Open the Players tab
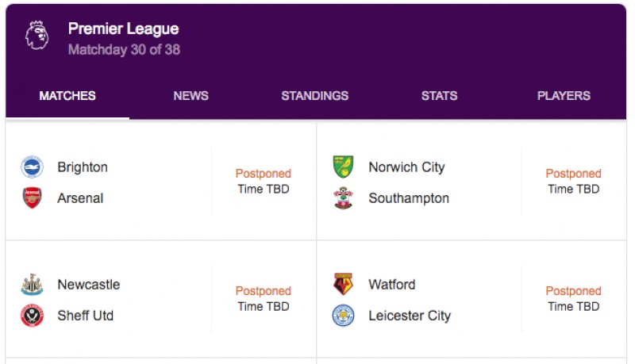Screen dimensions: 635x364 coord(564,96)
